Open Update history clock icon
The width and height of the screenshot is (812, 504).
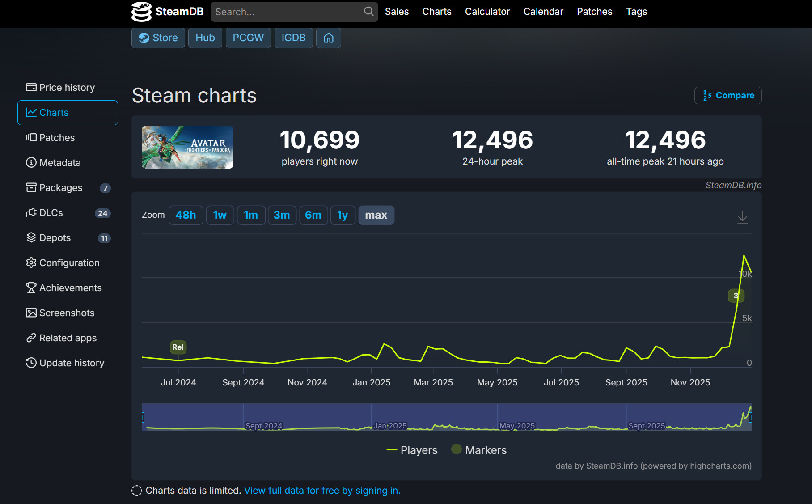[31, 363]
